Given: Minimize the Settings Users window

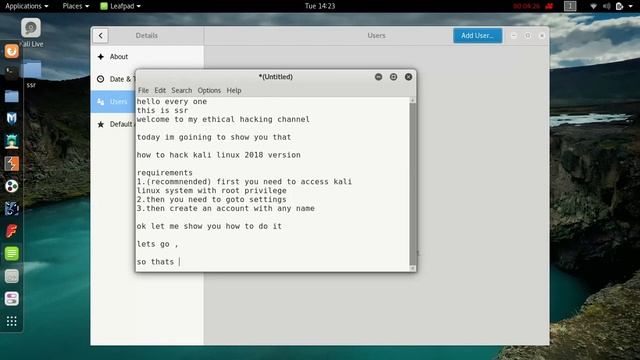Looking at the screenshot, I should (513, 36).
